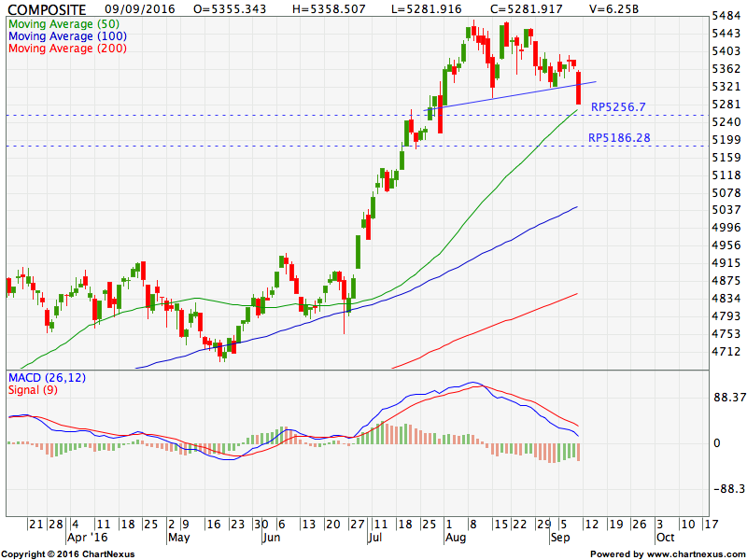Click the 88.37 MACD axis value
747x560 pixels.
[729, 398]
